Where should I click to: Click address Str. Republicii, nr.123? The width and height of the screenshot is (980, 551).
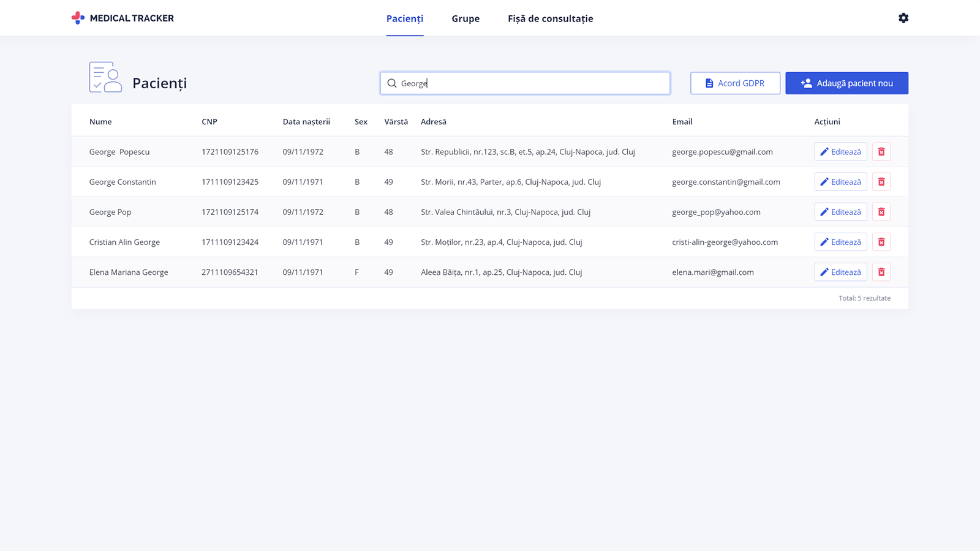[527, 152]
